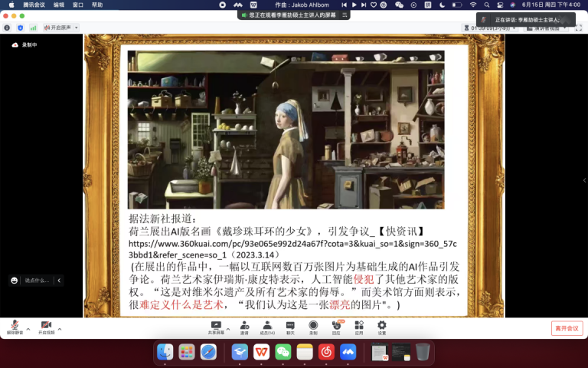Open the 腾讯会议 menu
This screenshot has height=368, width=588.
pos(34,5)
